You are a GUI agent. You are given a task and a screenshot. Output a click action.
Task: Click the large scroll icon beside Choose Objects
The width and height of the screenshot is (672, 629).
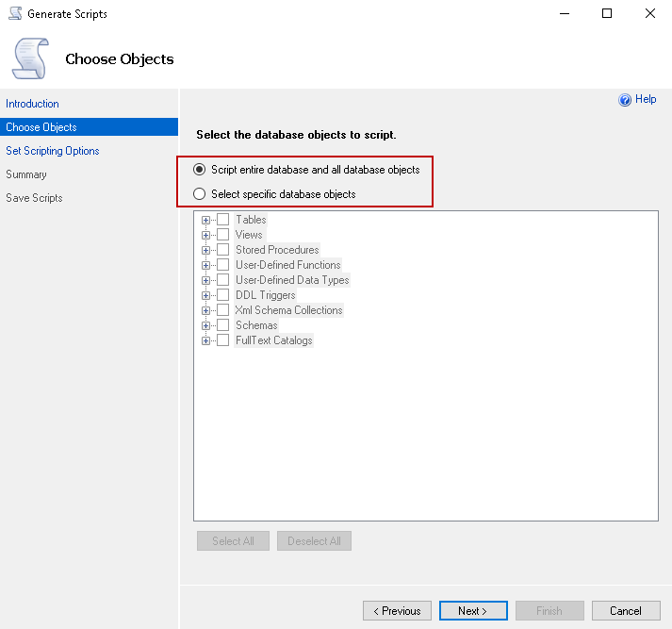click(30, 58)
